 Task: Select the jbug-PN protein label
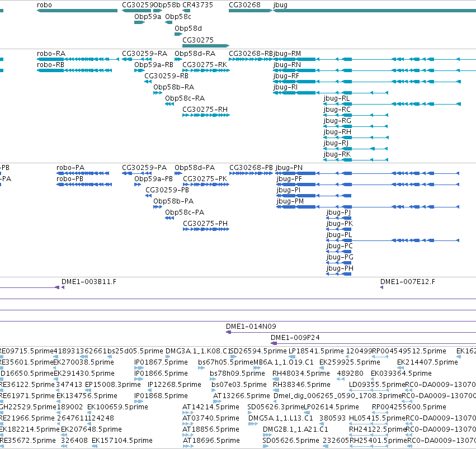coord(289,168)
